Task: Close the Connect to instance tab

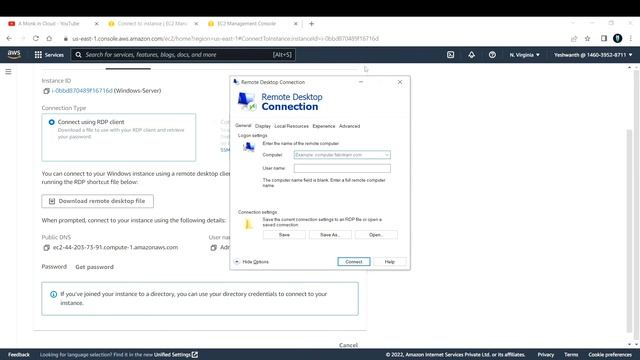Action: pyautogui.click(x=196, y=24)
